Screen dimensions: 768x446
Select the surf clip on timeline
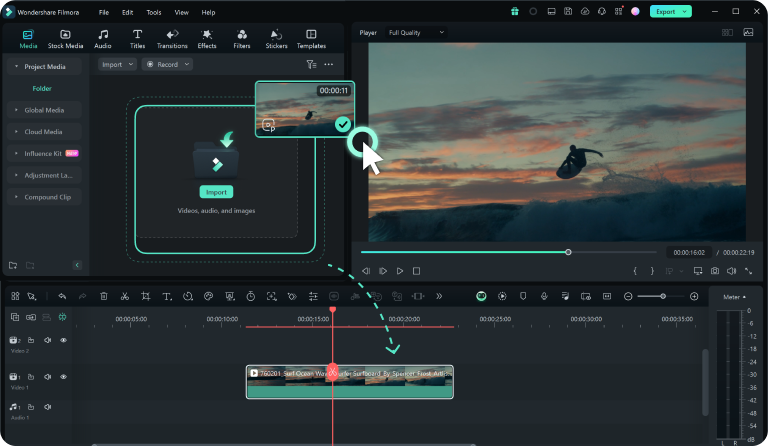[349, 382]
